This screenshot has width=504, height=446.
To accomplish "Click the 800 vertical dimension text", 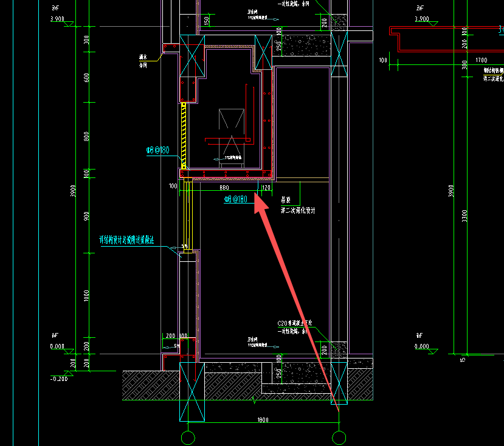I will point(86,136).
